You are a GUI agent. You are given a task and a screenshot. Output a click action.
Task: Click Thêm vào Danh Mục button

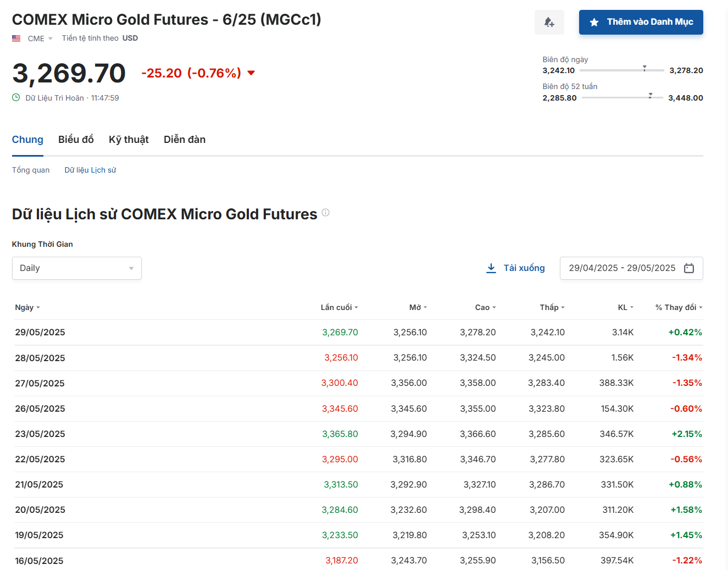point(641,23)
